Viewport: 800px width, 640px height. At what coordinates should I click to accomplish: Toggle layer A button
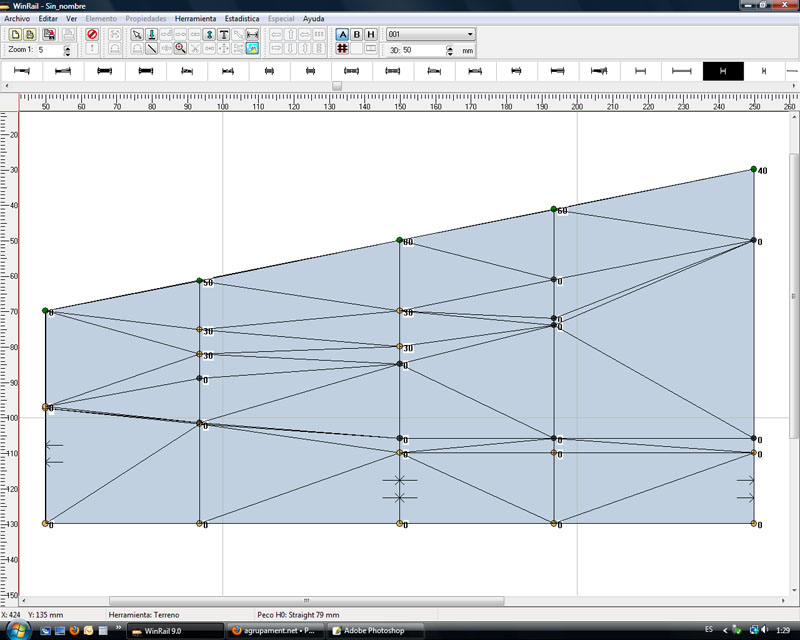(342, 34)
